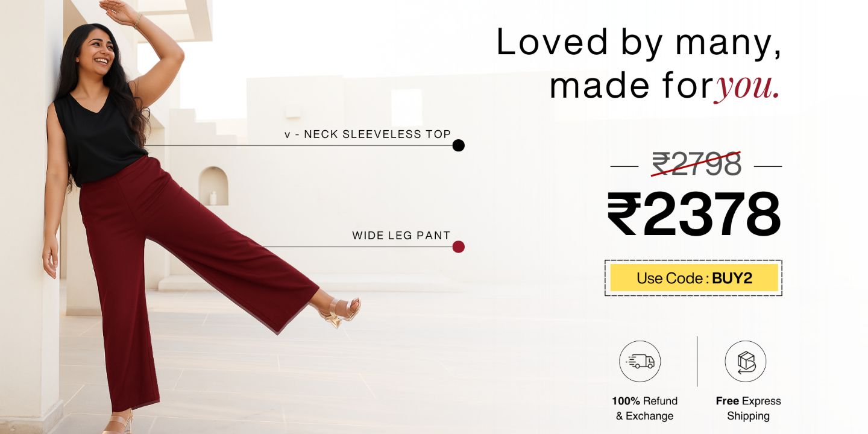Screen dimensions: 868x434
Task: Click the 'made for' headline text
Action: (632, 86)
